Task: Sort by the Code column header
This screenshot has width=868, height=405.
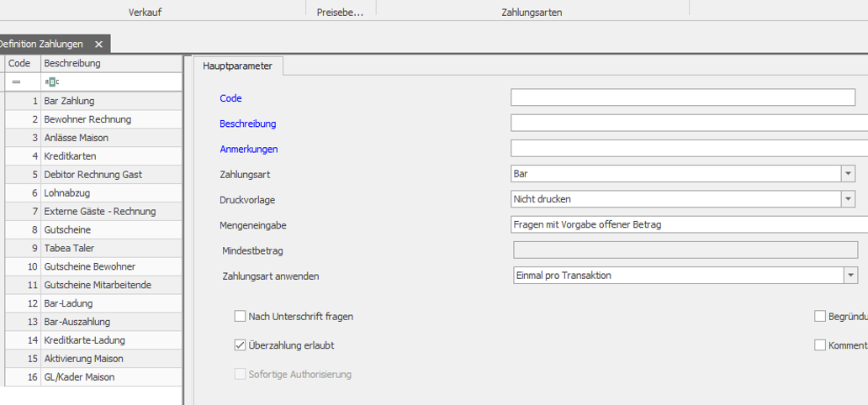Action: (x=19, y=63)
